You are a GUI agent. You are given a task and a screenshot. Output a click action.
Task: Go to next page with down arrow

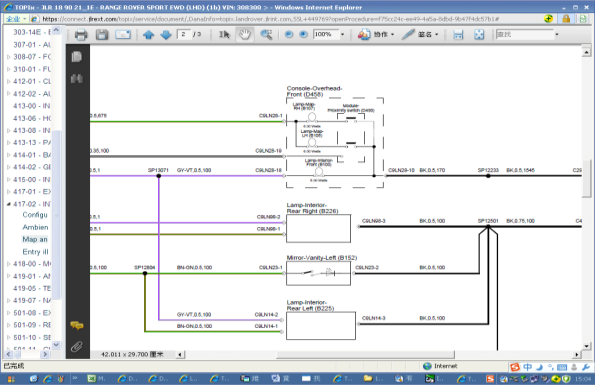point(166,35)
